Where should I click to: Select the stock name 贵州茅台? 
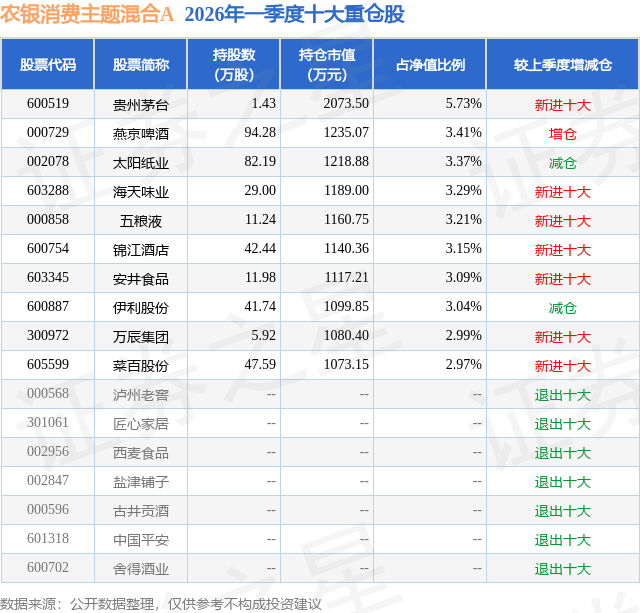coord(141,105)
